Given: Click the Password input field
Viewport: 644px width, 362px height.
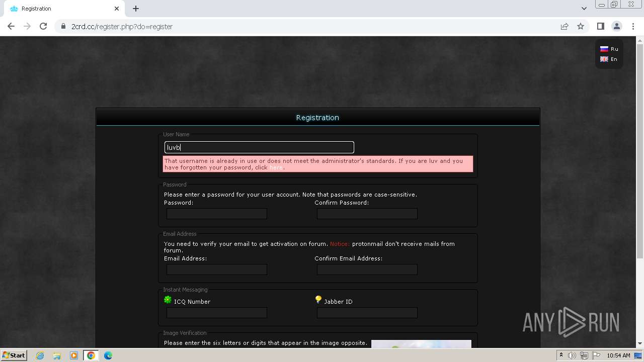Looking at the screenshot, I should pos(217,214).
